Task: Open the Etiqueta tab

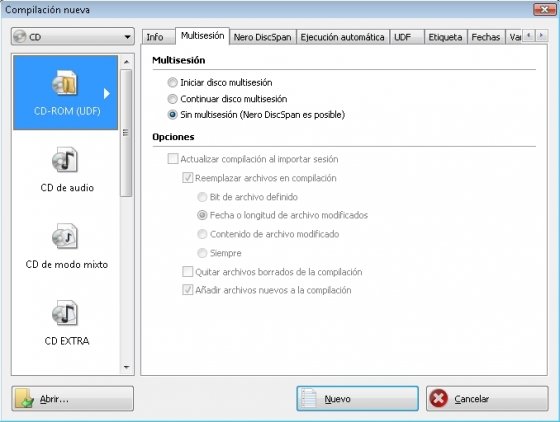Action: click(445, 37)
